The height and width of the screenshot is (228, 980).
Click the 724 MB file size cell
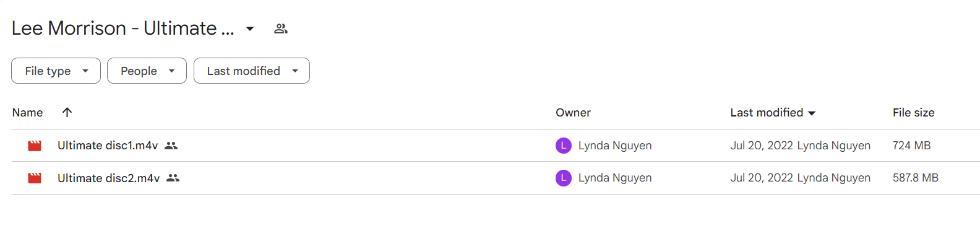(x=911, y=146)
